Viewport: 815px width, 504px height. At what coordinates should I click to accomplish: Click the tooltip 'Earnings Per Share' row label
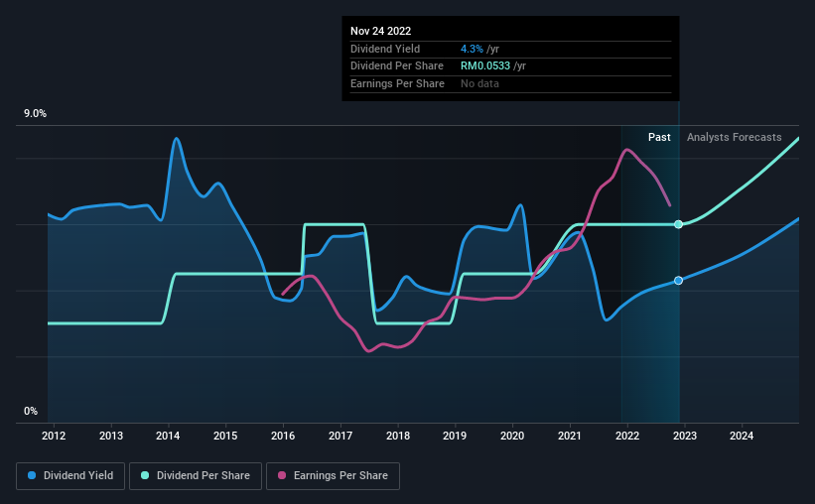pyautogui.click(x=398, y=83)
